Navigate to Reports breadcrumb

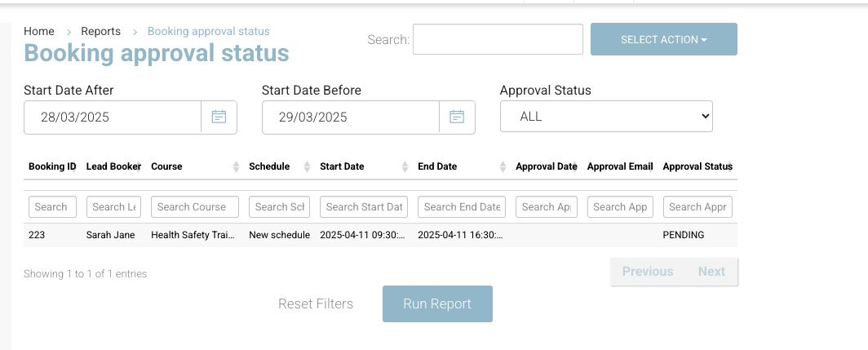pyautogui.click(x=100, y=31)
